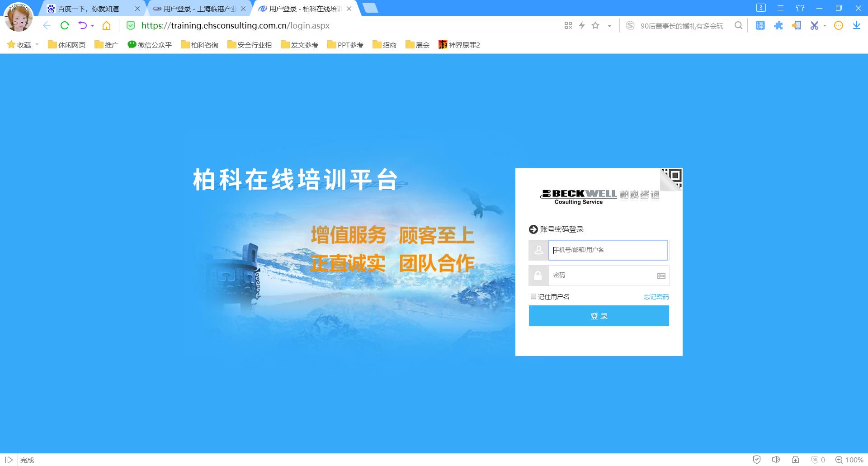Click the search magnifier icon
The width and height of the screenshot is (868, 466).
click(x=738, y=26)
